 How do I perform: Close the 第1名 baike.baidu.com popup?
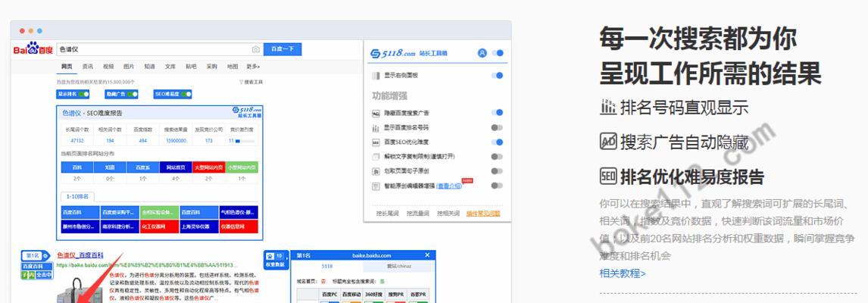(x=426, y=255)
